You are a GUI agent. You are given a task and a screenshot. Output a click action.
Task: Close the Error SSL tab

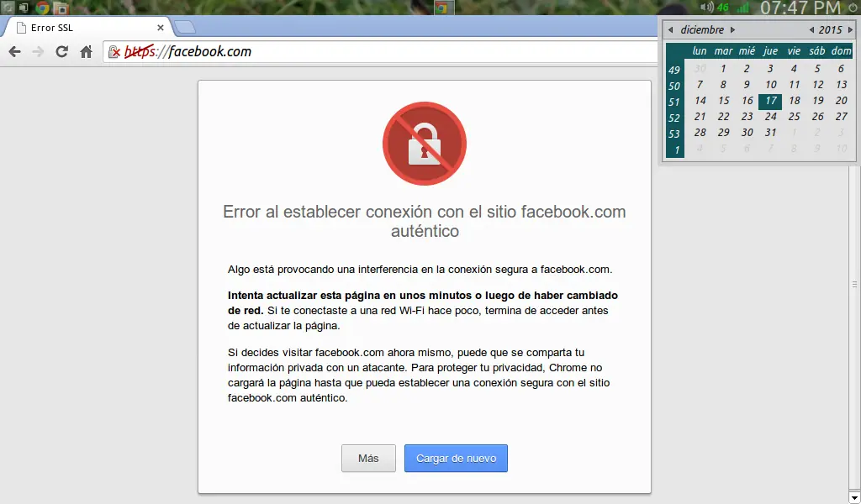(161, 28)
